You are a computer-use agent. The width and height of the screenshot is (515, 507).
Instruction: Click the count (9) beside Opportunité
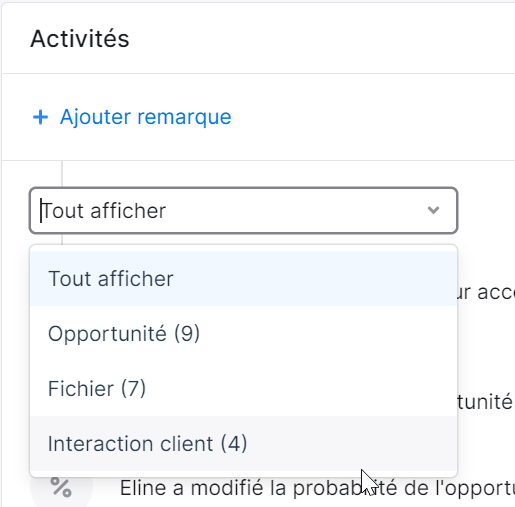pos(187,333)
